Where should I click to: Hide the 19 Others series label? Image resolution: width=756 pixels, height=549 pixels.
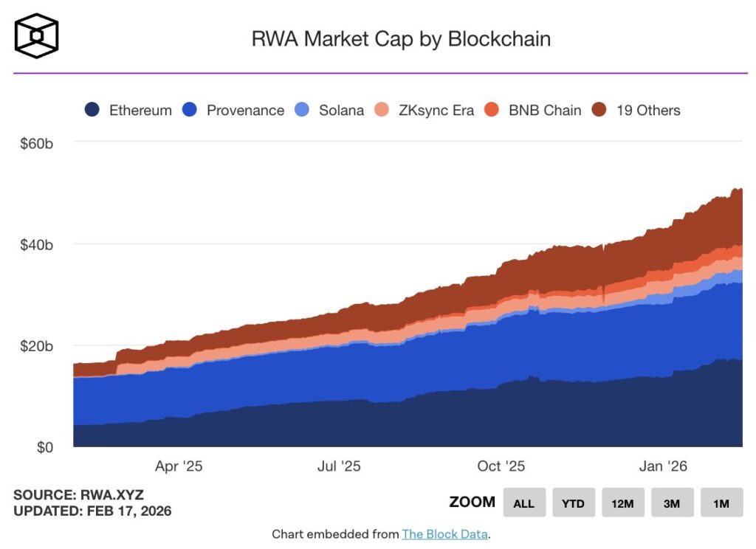648,111
